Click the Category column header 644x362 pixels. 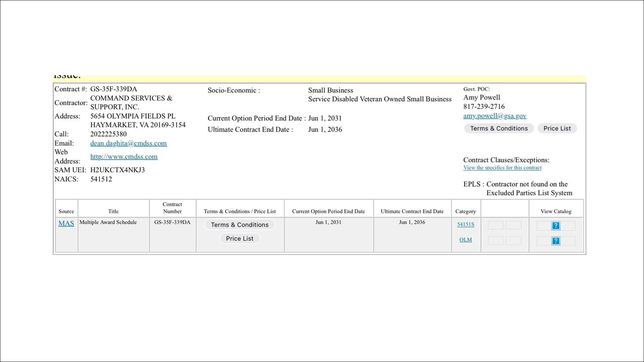click(x=465, y=211)
